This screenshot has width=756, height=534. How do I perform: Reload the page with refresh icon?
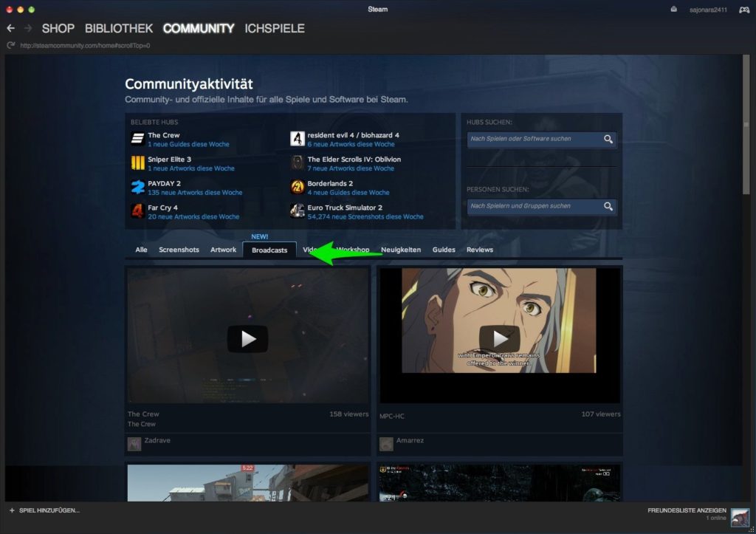(x=10, y=45)
